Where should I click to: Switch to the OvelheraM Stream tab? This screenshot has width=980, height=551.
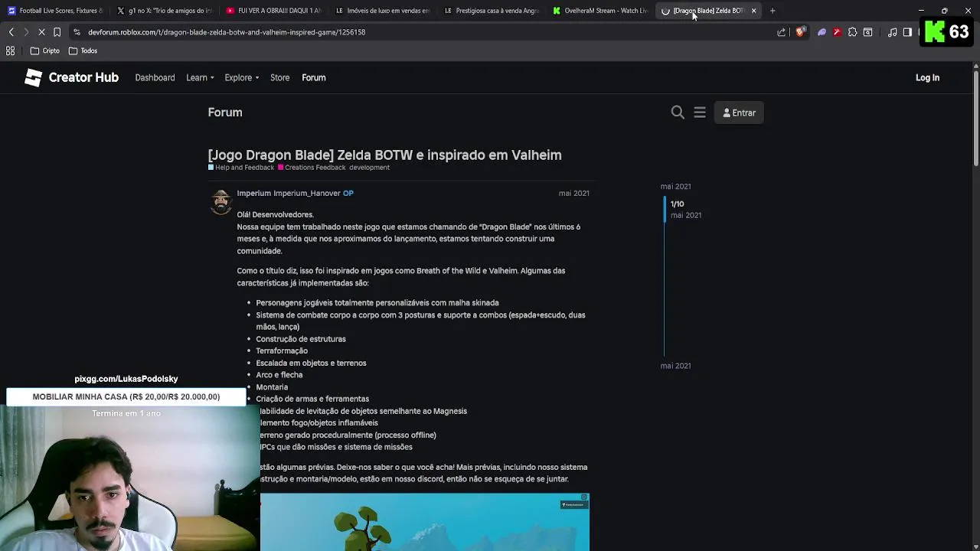pyautogui.click(x=600, y=11)
